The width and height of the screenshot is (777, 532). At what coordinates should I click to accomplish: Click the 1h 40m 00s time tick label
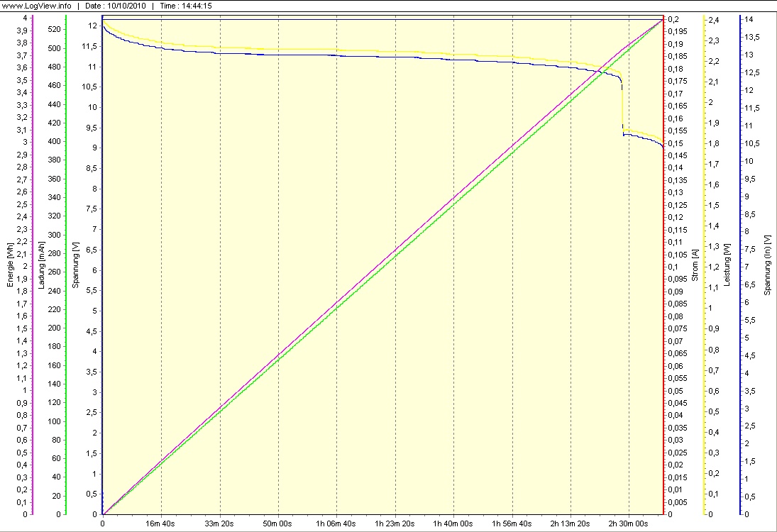pos(453,523)
